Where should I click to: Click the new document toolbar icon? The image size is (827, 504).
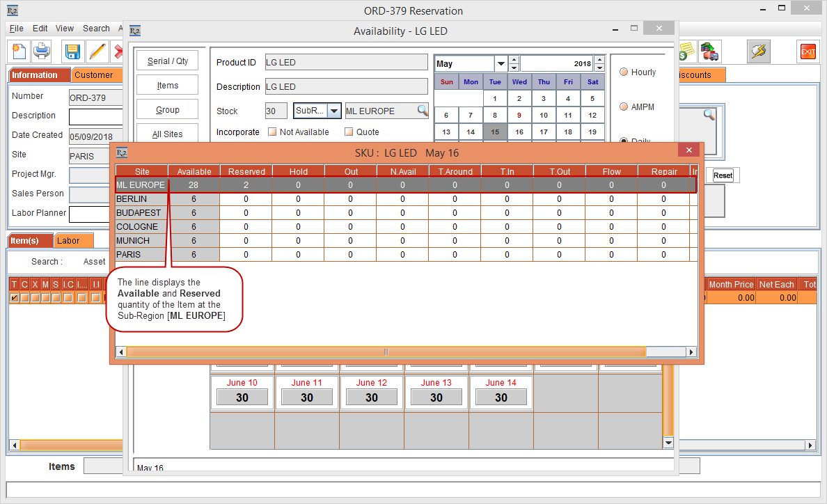click(19, 51)
